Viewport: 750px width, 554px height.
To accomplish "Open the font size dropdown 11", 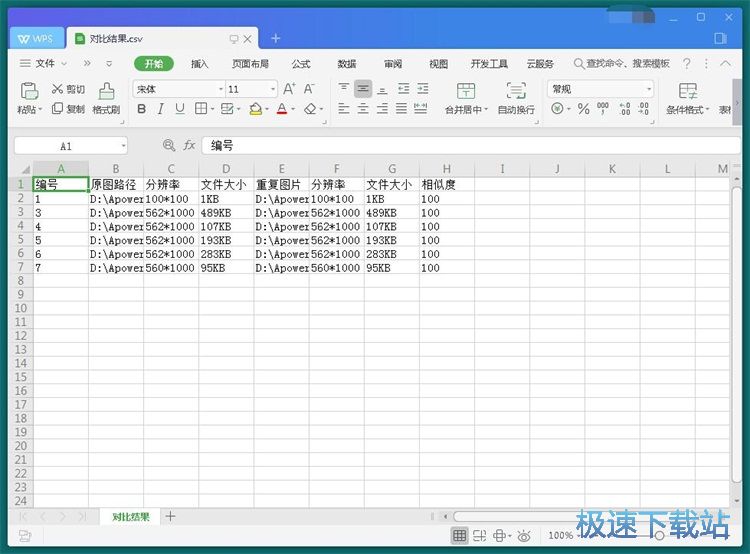I will 273,89.
